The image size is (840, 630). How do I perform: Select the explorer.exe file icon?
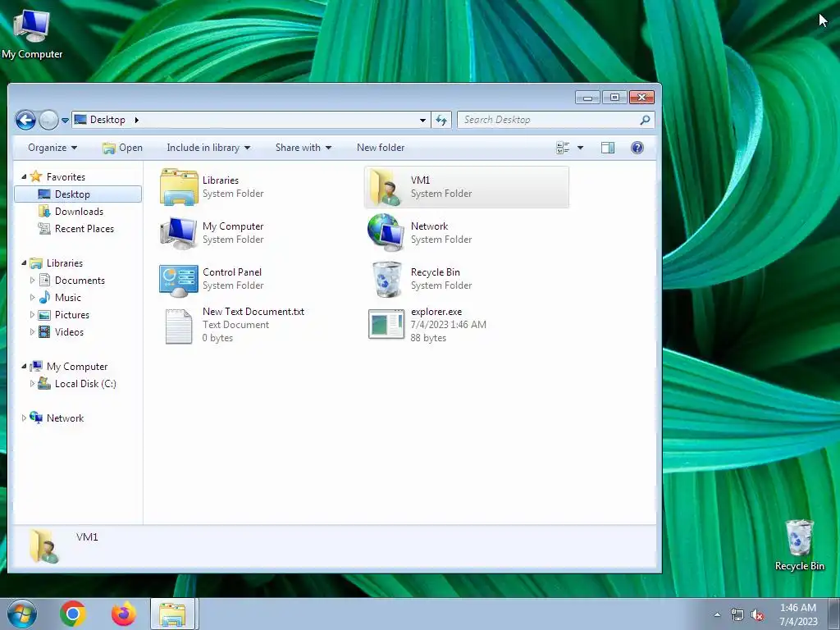tap(386, 324)
